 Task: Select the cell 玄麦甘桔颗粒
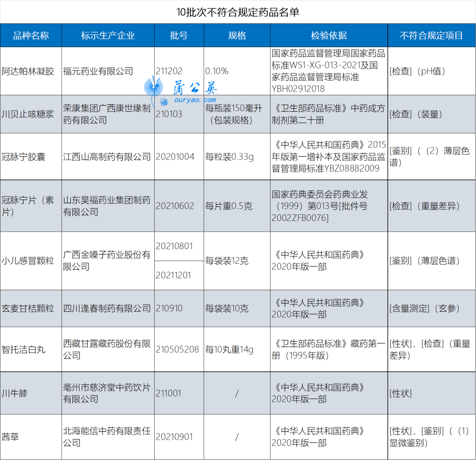(31, 308)
